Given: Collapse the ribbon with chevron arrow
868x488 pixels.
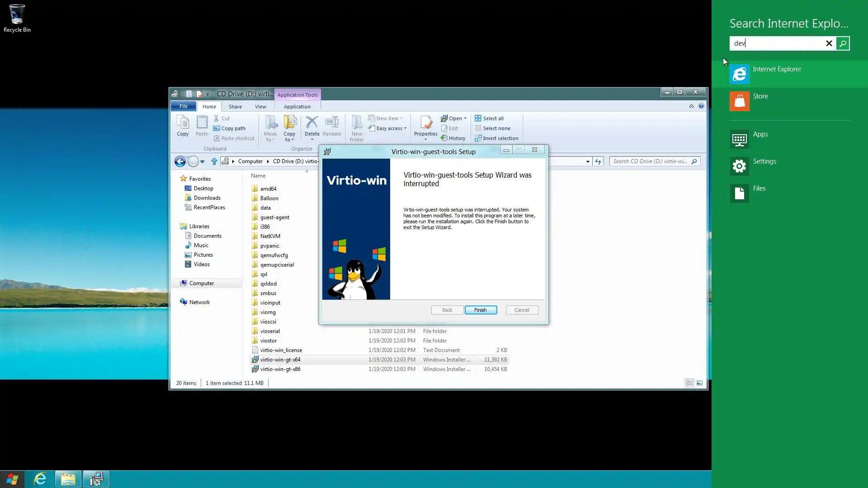Looking at the screenshot, I should tap(691, 106).
